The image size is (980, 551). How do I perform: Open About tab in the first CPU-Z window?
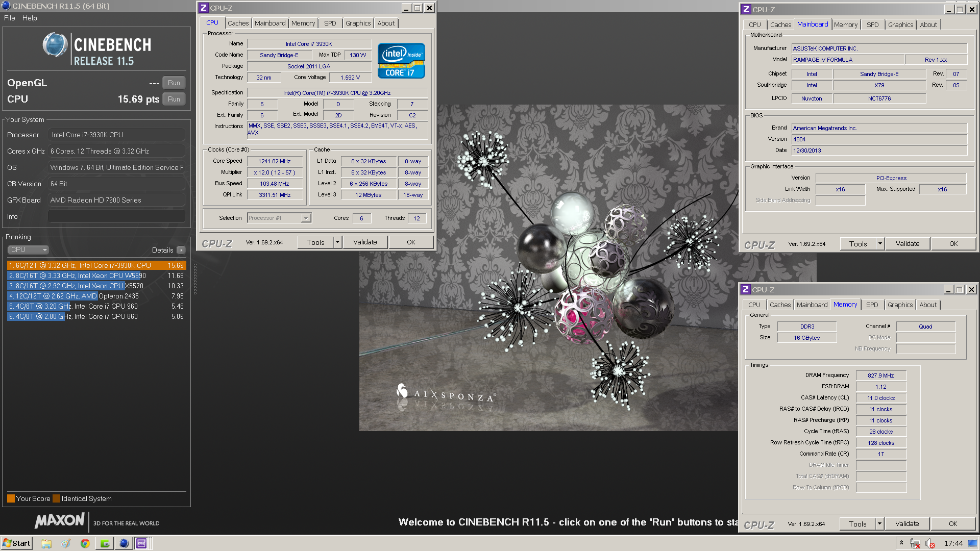386,23
